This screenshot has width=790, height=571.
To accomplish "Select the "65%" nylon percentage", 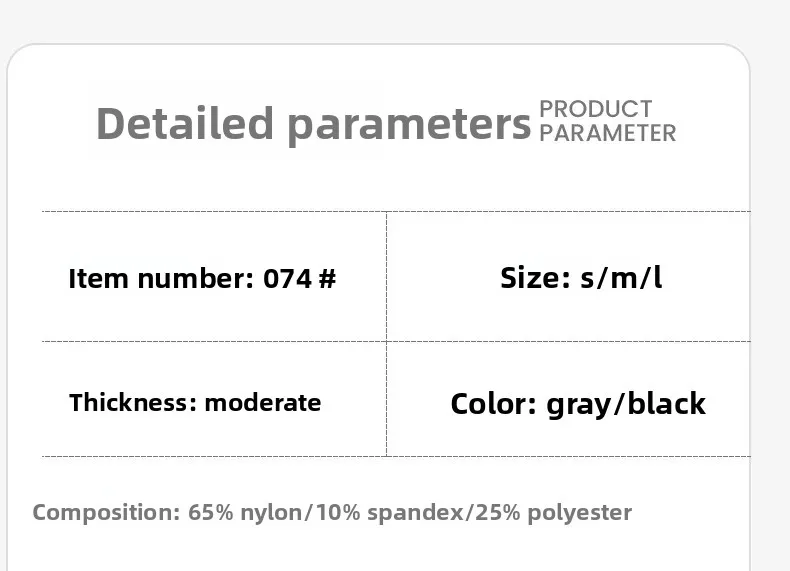I will click(211, 513).
